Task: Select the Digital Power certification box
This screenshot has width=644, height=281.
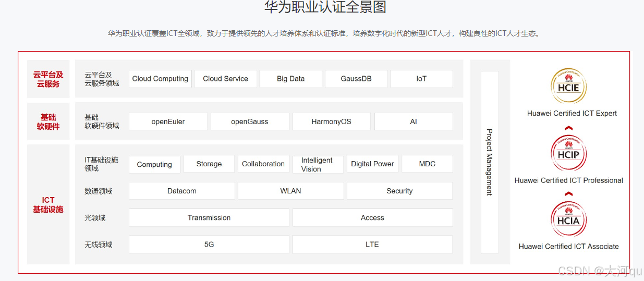Action: point(372,164)
